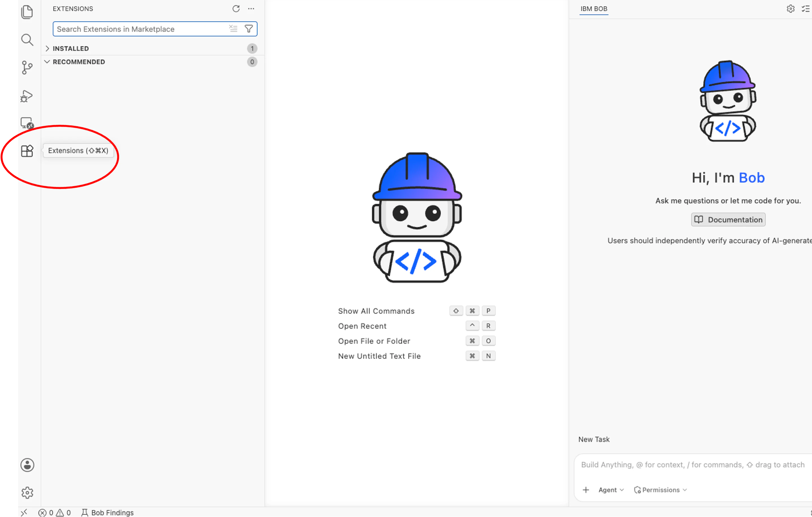Filter extensions with the funnel icon
The image size is (812, 517).
pos(249,29)
